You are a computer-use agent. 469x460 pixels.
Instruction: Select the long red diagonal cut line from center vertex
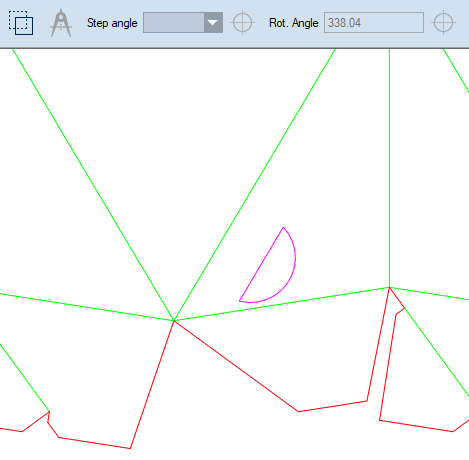click(236, 366)
